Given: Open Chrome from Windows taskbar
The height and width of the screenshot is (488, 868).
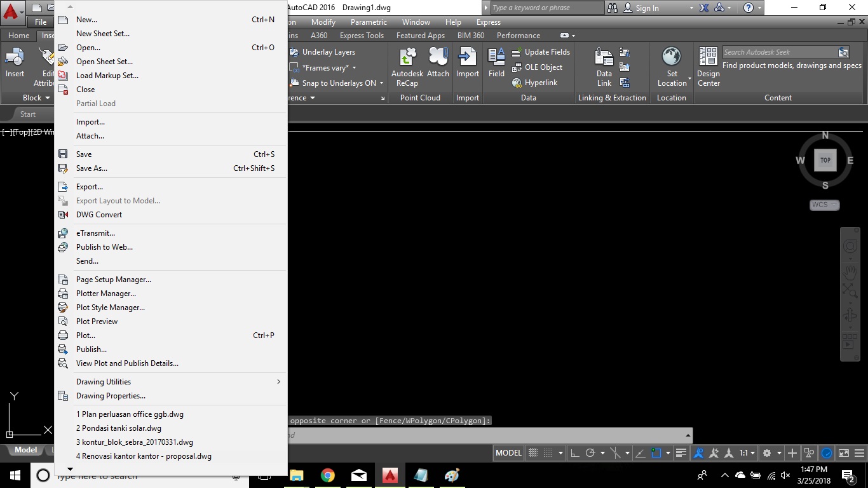Looking at the screenshot, I should [x=327, y=475].
